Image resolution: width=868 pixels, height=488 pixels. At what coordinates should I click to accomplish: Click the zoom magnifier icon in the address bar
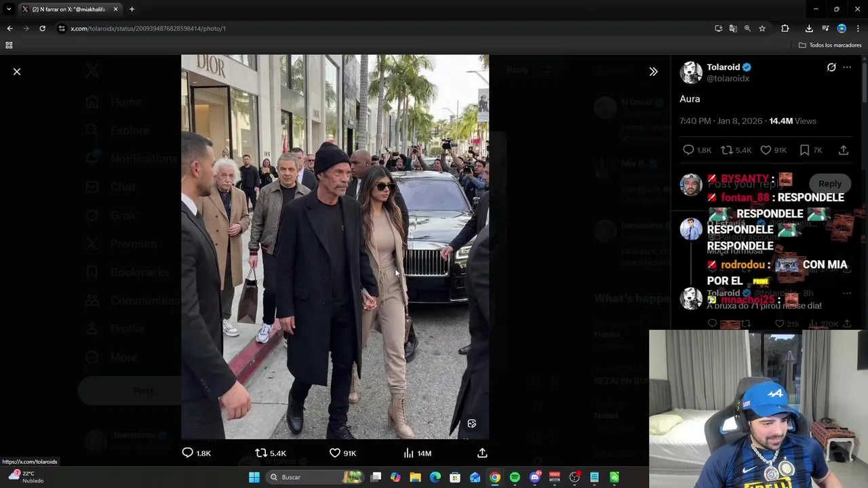tap(747, 28)
